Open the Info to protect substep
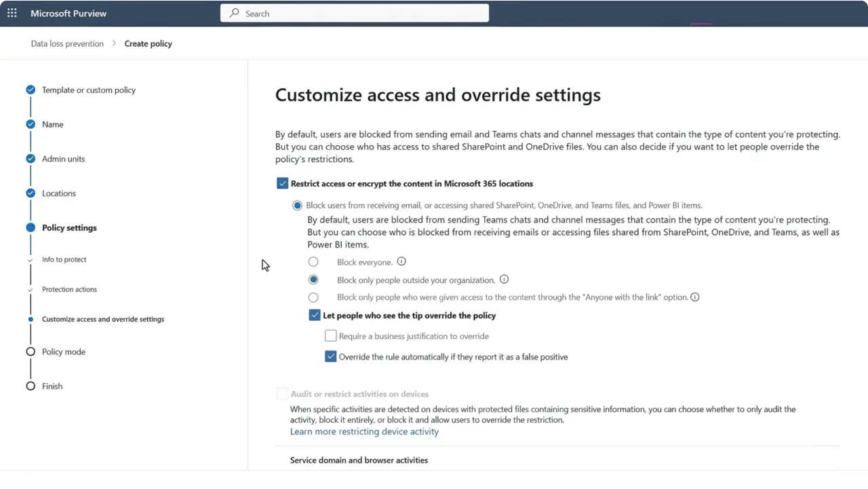Viewport: 868px width, 489px height. (64, 259)
